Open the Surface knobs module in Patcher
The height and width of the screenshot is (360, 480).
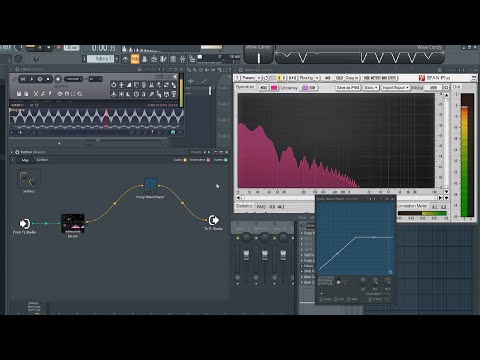[x=29, y=179]
